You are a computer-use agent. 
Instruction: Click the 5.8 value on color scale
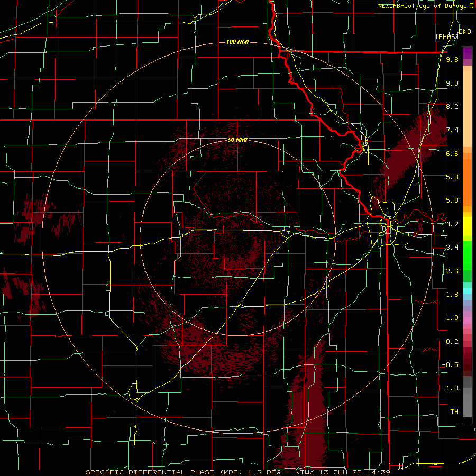(452, 177)
